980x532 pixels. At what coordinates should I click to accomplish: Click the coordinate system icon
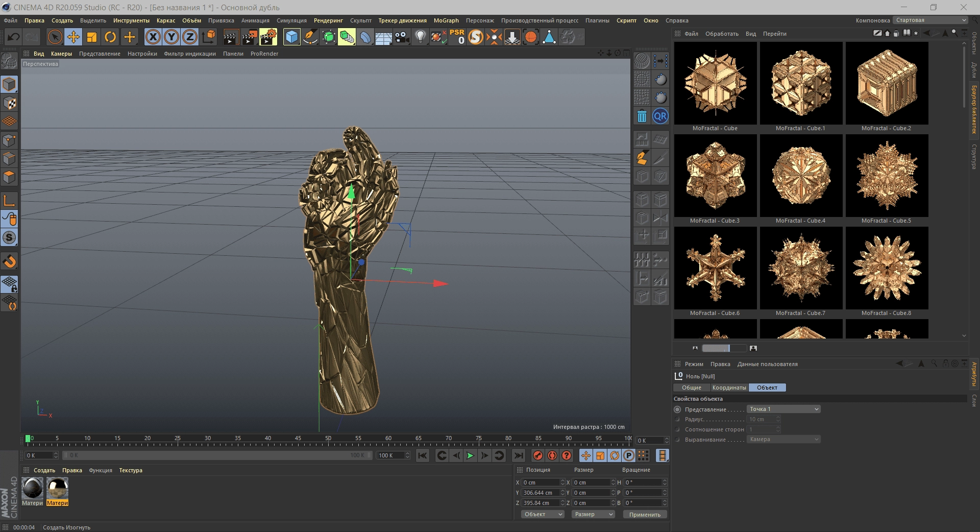209,37
